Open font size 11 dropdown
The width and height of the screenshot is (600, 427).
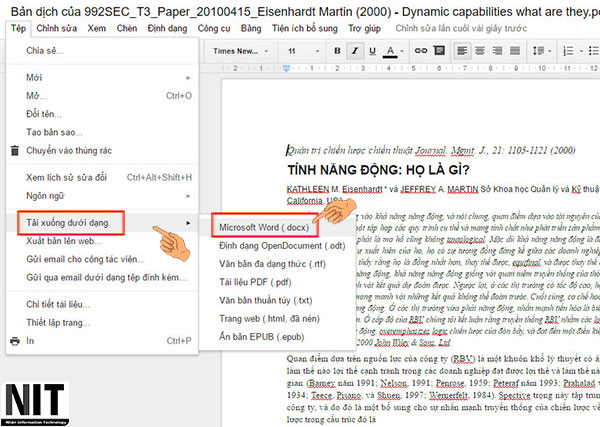click(x=303, y=51)
